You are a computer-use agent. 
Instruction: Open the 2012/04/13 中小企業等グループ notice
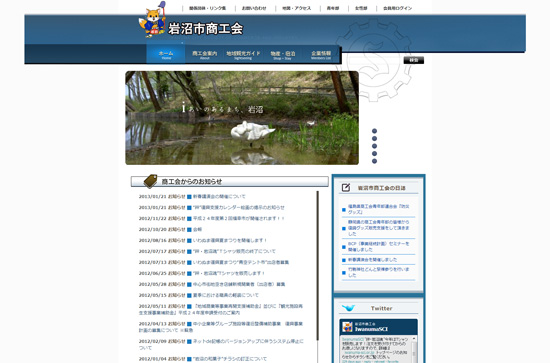(221, 327)
